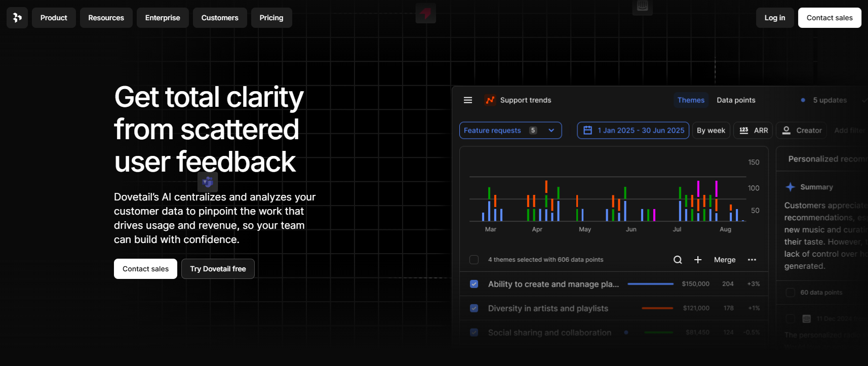Click the blue bar for the $150,000 theme
The width and height of the screenshot is (868, 366).
[x=651, y=284]
